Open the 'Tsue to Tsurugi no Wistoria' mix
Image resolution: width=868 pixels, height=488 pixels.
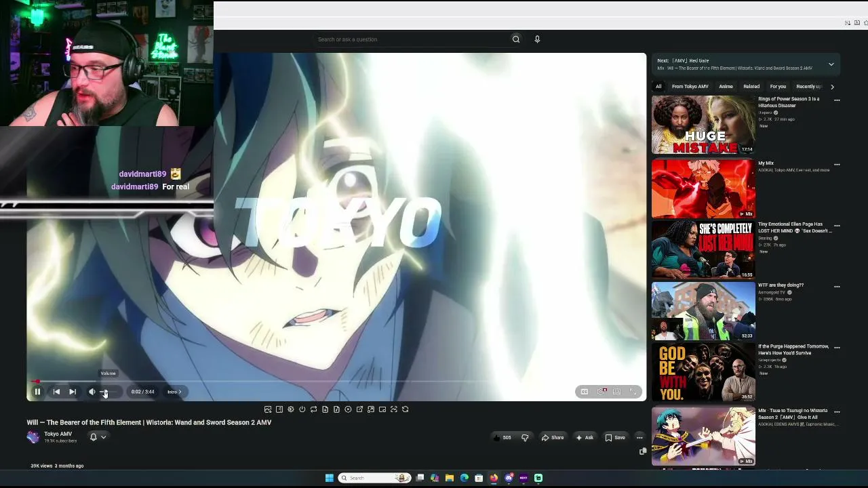[703, 436]
